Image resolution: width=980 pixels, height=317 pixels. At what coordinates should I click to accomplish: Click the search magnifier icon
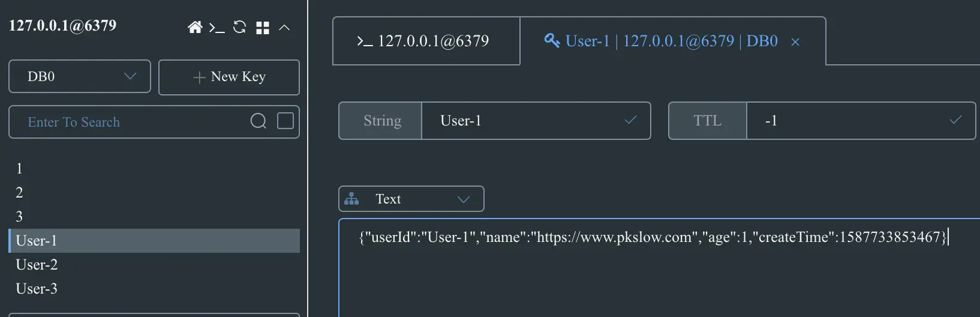tap(258, 121)
